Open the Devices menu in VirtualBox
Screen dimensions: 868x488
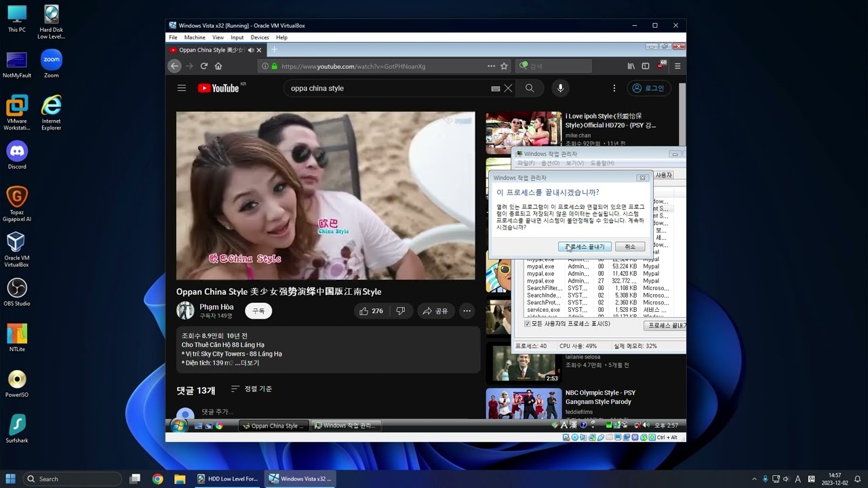[260, 38]
